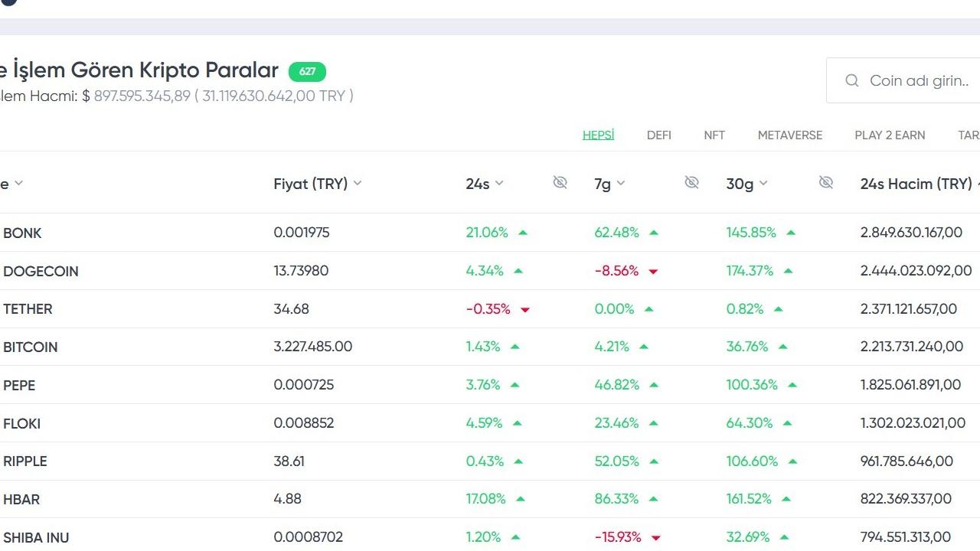Select the DEFI filter tab
Viewport: 980px width, 551px height.
point(658,135)
